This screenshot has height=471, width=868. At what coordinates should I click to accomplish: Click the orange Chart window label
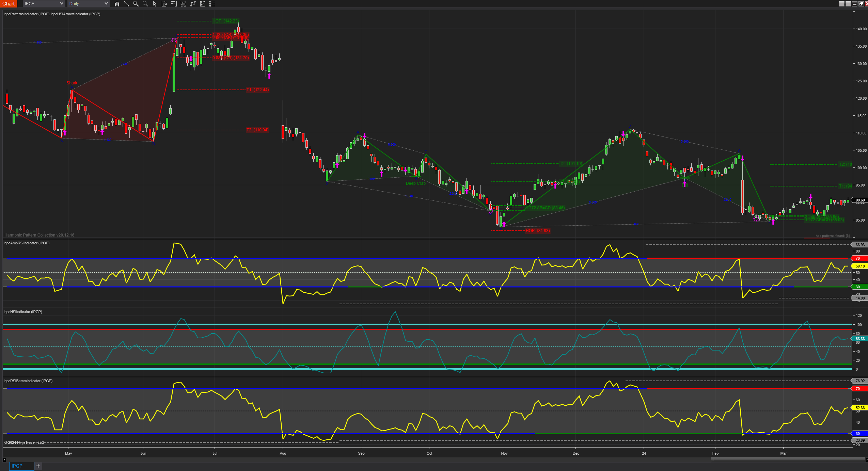pos(9,4)
